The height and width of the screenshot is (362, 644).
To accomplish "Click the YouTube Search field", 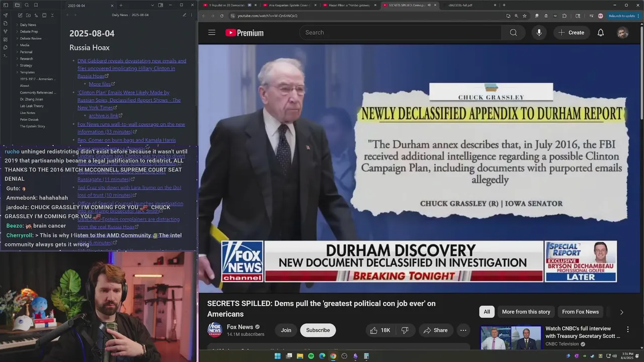I will click(400, 33).
